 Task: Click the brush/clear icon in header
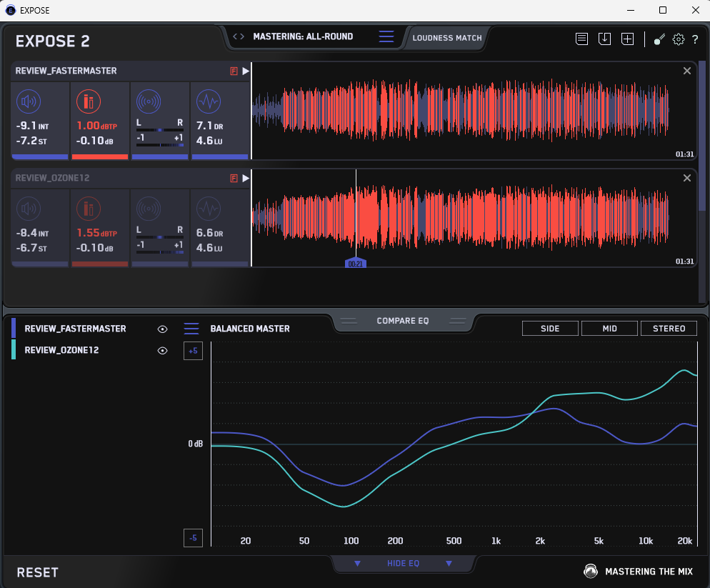[x=659, y=40]
